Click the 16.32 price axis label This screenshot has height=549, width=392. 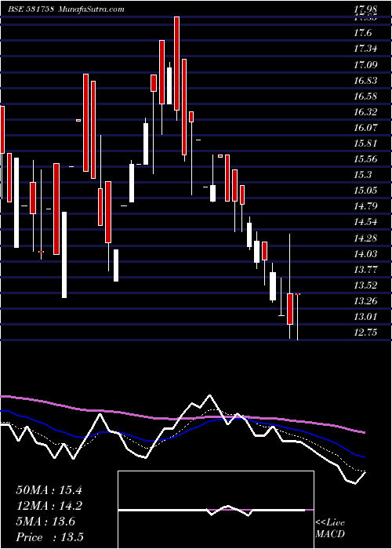coord(366,112)
